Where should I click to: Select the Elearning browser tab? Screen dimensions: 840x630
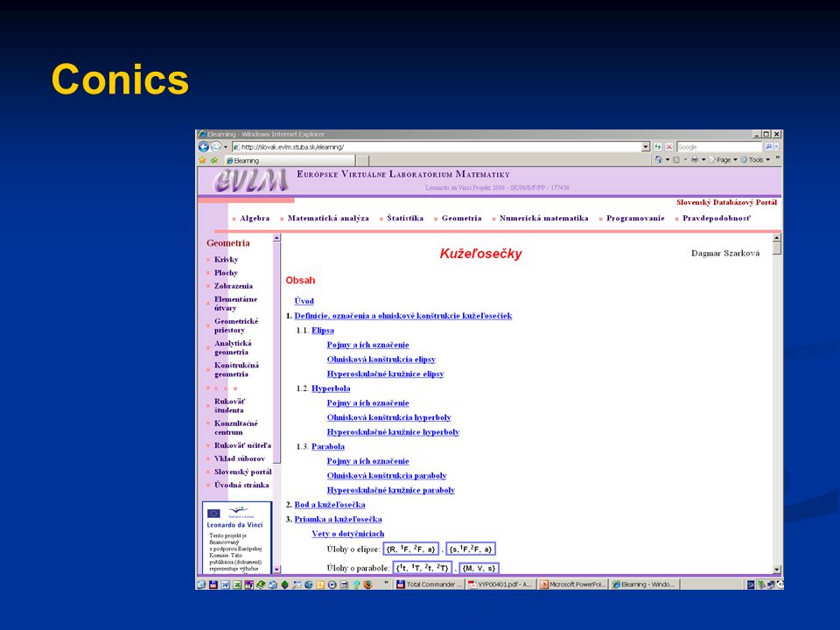pyautogui.click(x=290, y=161)
